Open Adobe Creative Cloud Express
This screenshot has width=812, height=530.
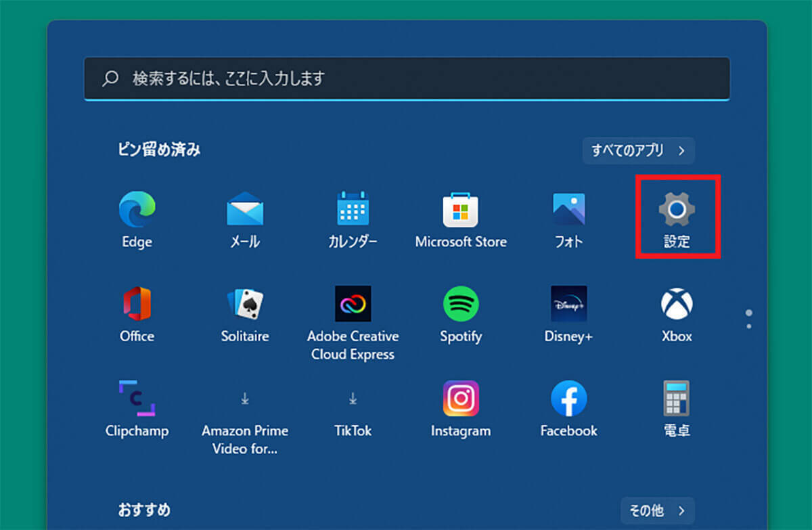coord(353,323)
